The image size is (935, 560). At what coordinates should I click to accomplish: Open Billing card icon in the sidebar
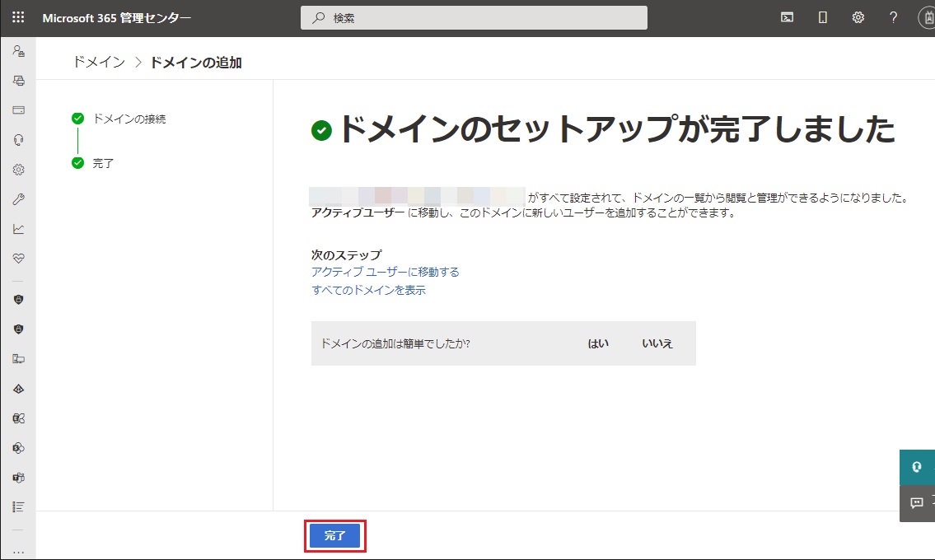point(18,110)
